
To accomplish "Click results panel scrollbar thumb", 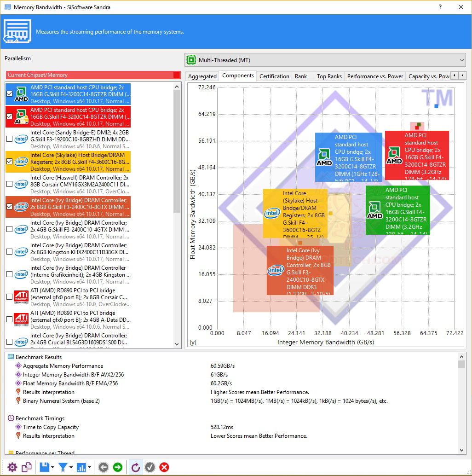I will point(461,364).
